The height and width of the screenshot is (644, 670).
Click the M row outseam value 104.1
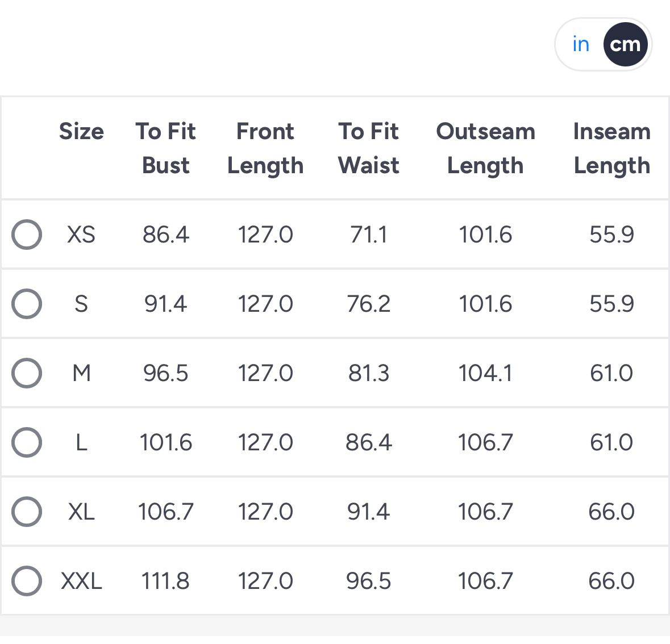pos(485,373)
